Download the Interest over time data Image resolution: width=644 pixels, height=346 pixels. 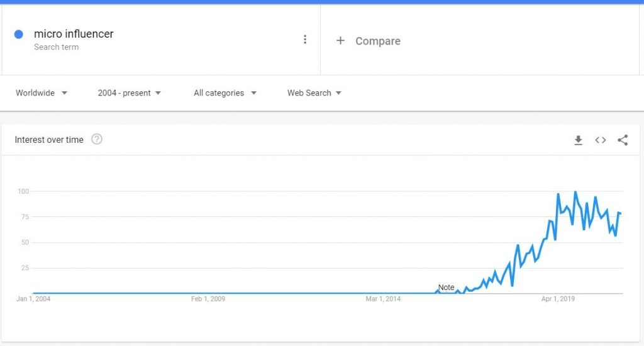[579, 140]
